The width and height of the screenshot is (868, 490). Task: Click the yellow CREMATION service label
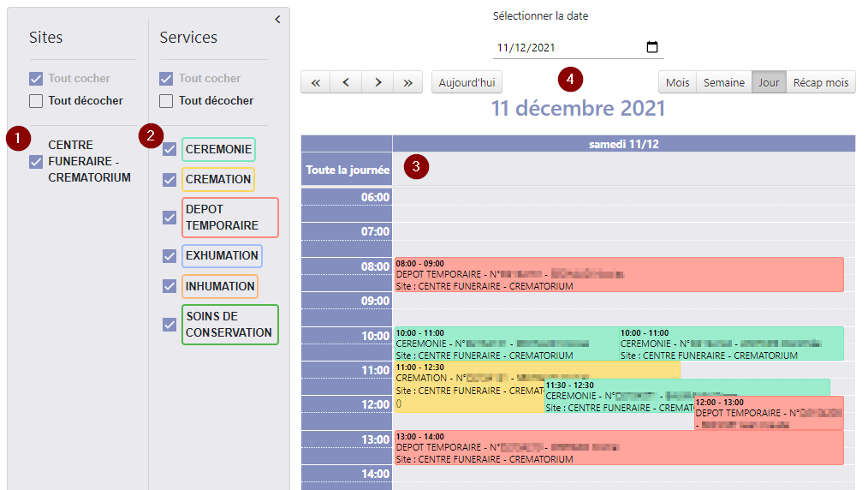coord(218,179)
